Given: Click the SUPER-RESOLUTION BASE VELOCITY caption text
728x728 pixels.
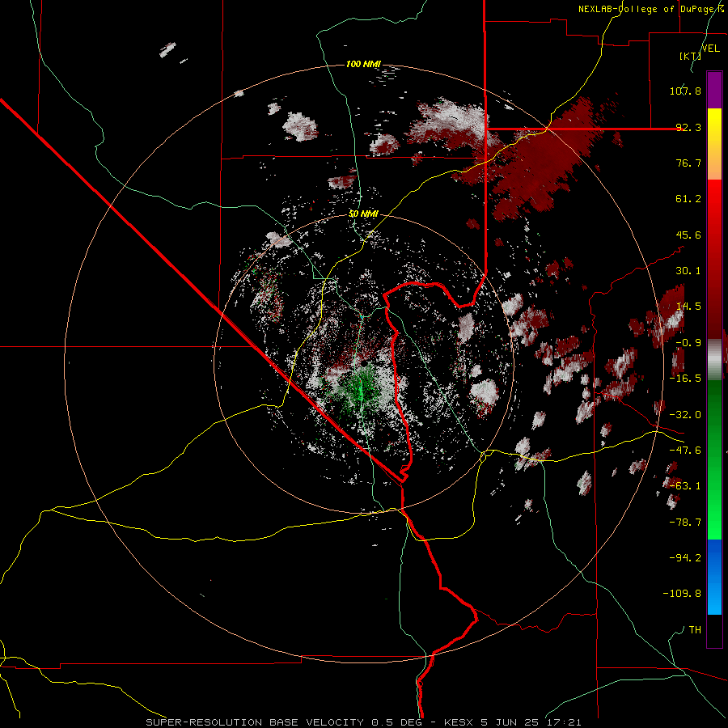Looking at the screenshot, I should click(255, 722).
